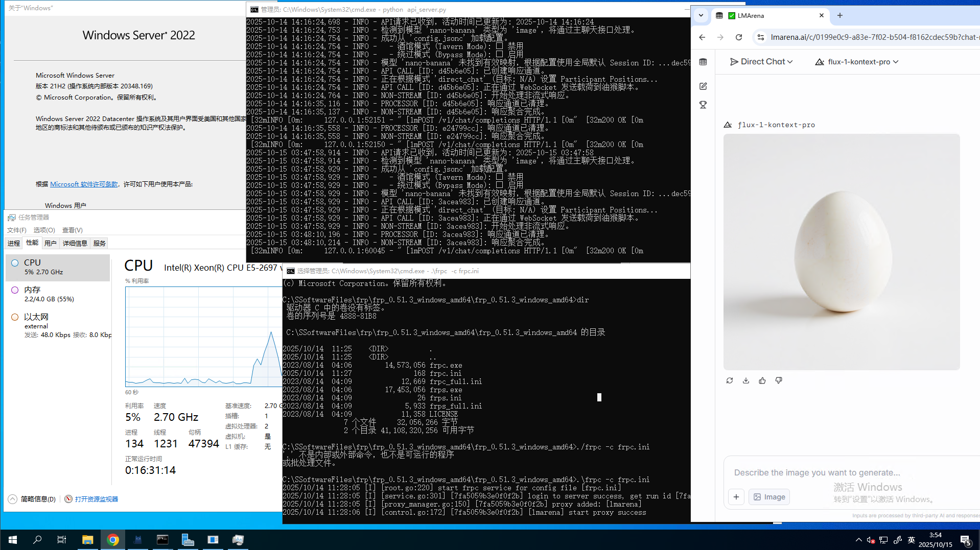Select the 以太网 (Ethernet) resource item
This screenshot has height=550, width=980.
(58, 325)
